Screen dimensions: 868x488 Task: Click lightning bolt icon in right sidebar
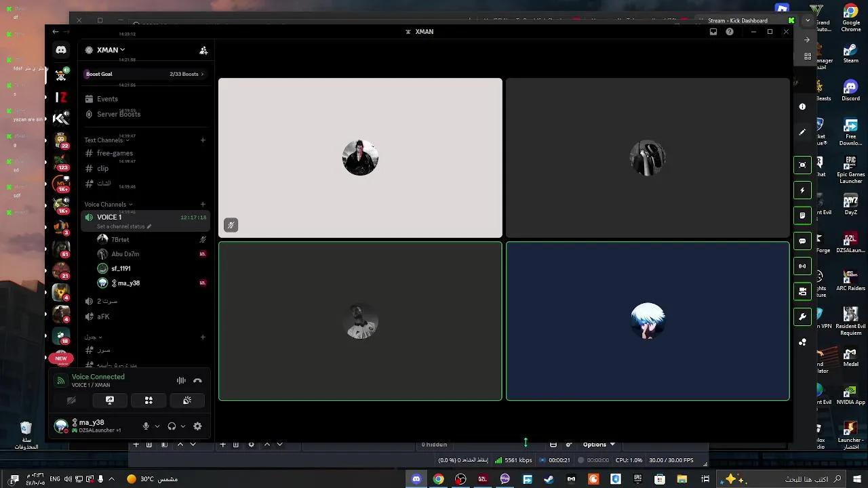point(802,190)
